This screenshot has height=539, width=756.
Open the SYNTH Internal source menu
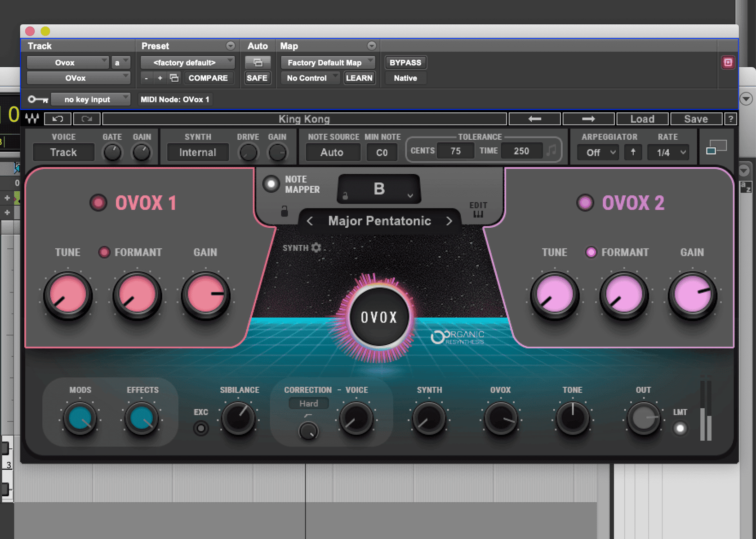pos(198,152)
